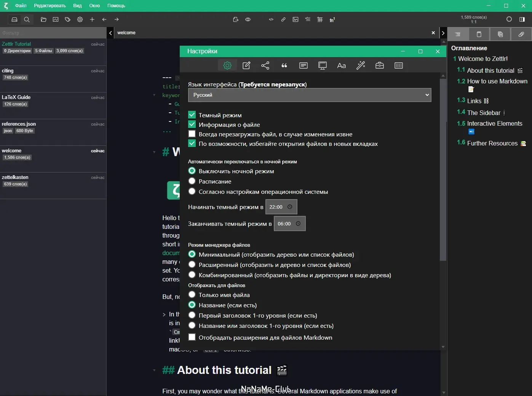Open the interface language dropdown 'Русский'
This screenshot has height=396, width=532.
(310, 95)
